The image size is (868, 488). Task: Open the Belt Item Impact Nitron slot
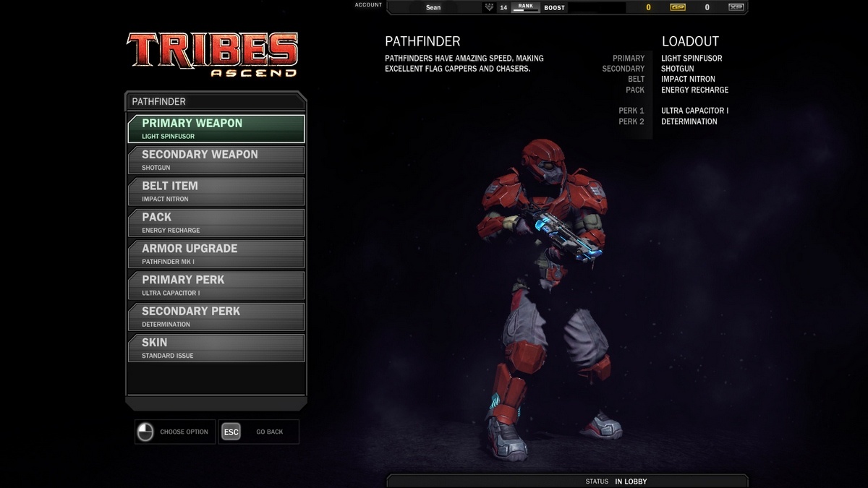216,191
